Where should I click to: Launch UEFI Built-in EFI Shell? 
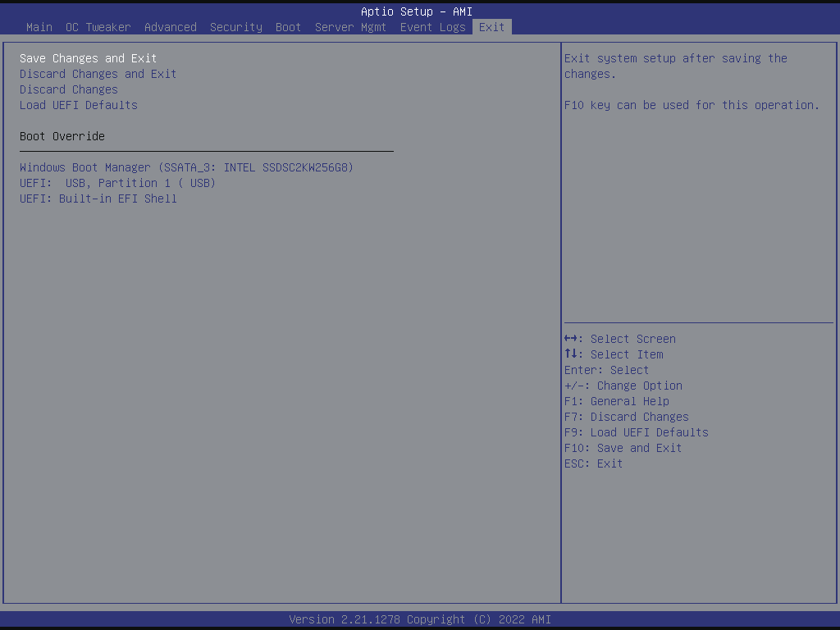tap(98, 199)
